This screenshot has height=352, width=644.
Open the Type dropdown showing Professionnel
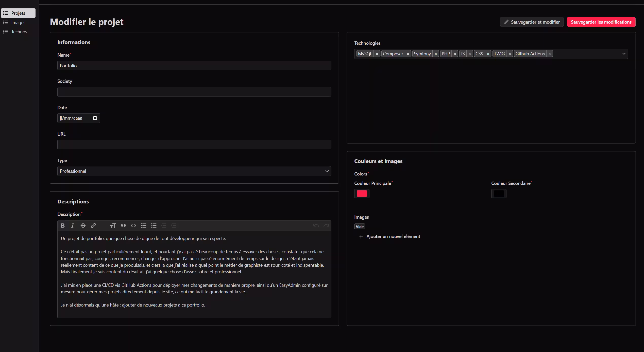point(194,171)
